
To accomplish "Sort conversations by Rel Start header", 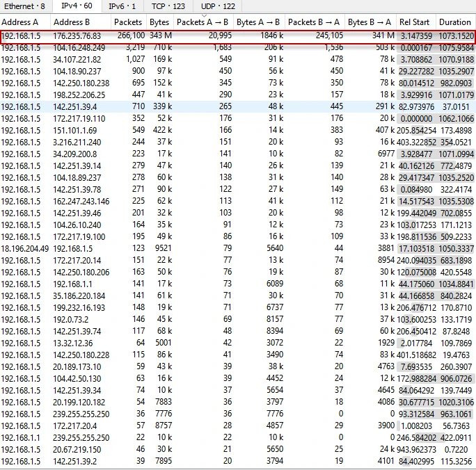I will (415, 22).
